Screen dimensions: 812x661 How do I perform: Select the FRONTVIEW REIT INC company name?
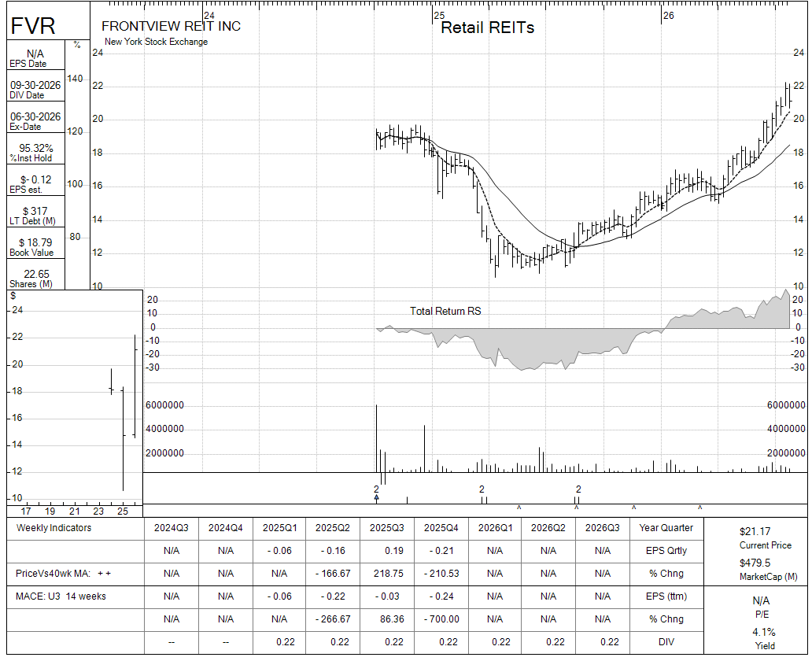pyautogui.click(x=171, y=27)
